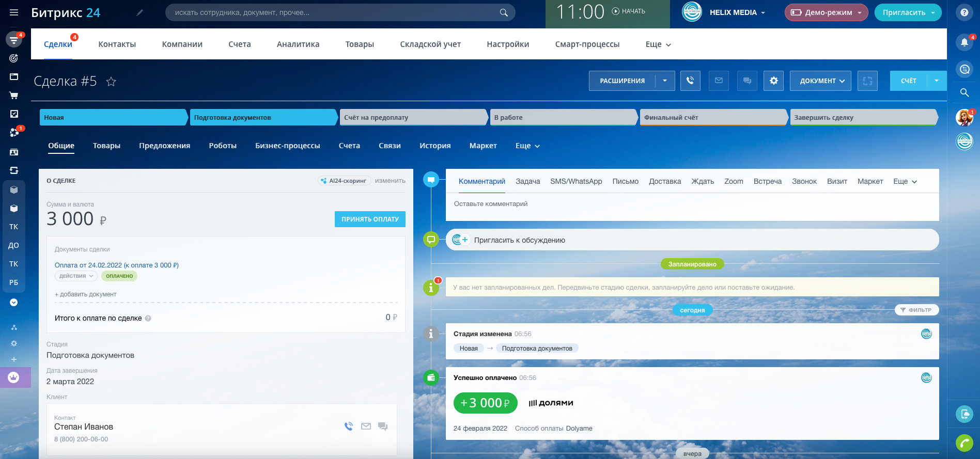Screen dimensions: 980x459
Task: Click the search magnifier in right sidebar
Action: [x=964, y=93]
